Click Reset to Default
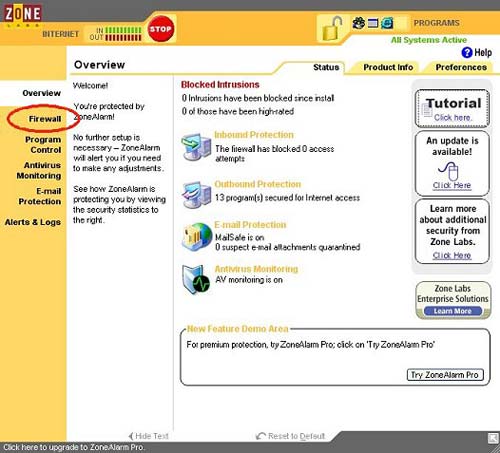Image resolution: width=500 pixels, height=453 pixels. [290, 436]
